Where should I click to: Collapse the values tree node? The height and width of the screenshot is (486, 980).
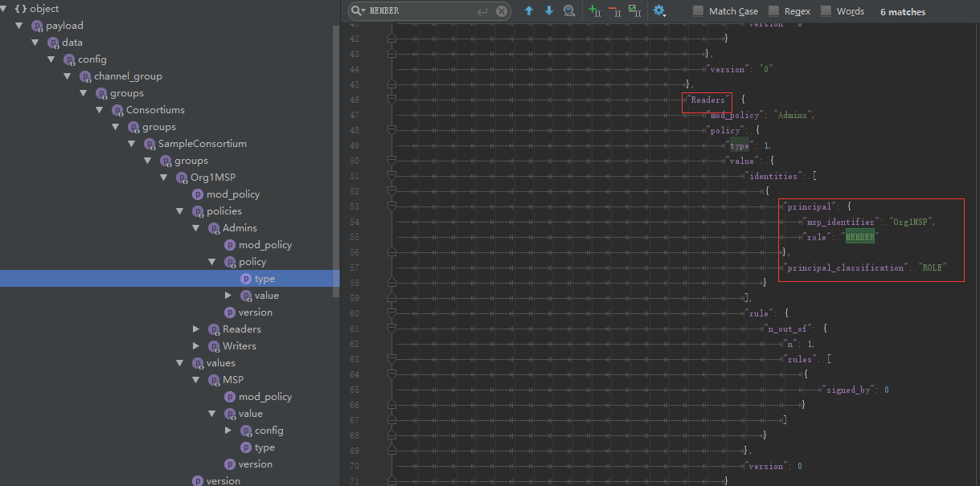(x=180, y=363)
